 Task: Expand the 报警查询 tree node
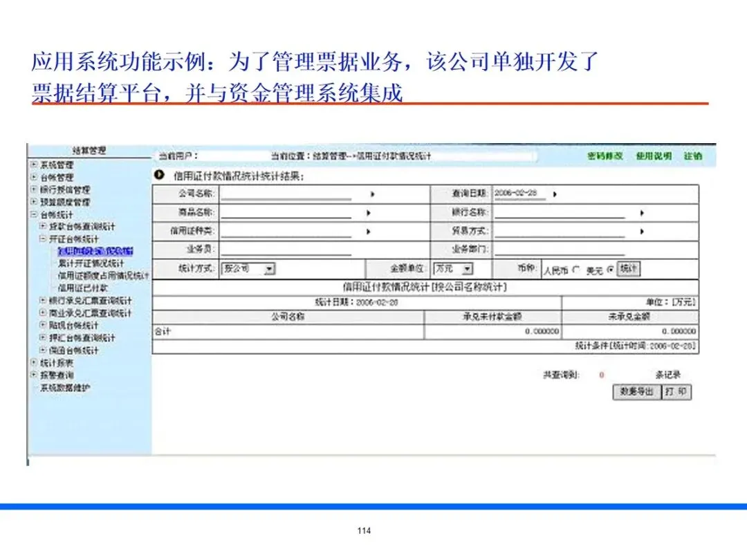(34, 375)
